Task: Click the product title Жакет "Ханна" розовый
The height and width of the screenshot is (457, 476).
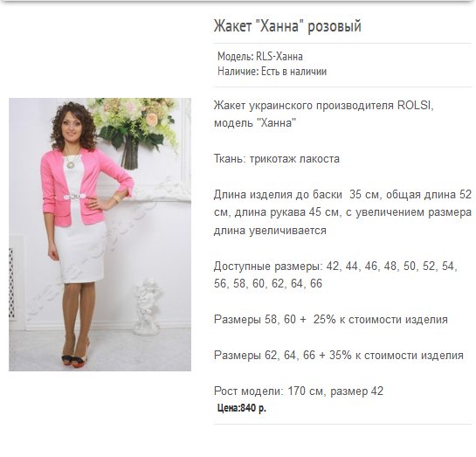Action: coord(287,26)
